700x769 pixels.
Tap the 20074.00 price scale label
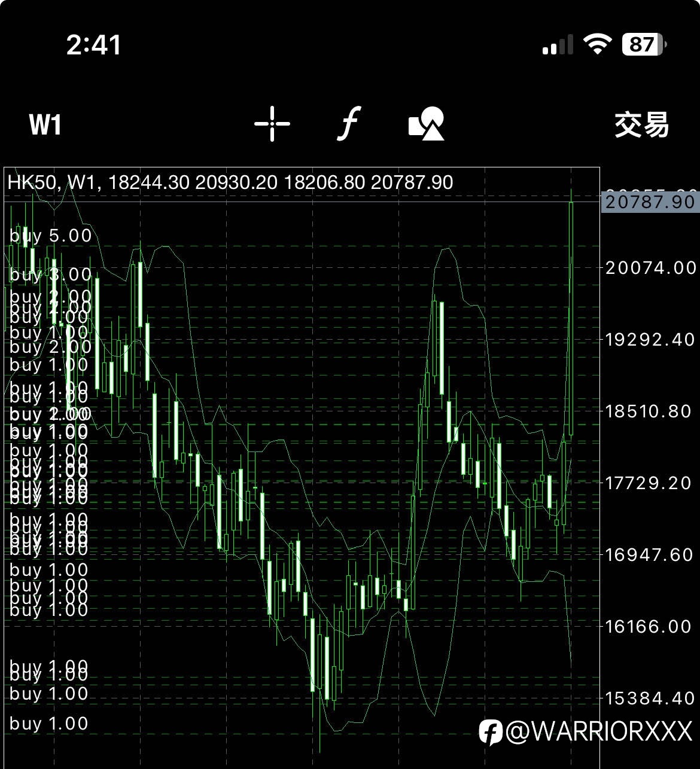coord(651,267)
